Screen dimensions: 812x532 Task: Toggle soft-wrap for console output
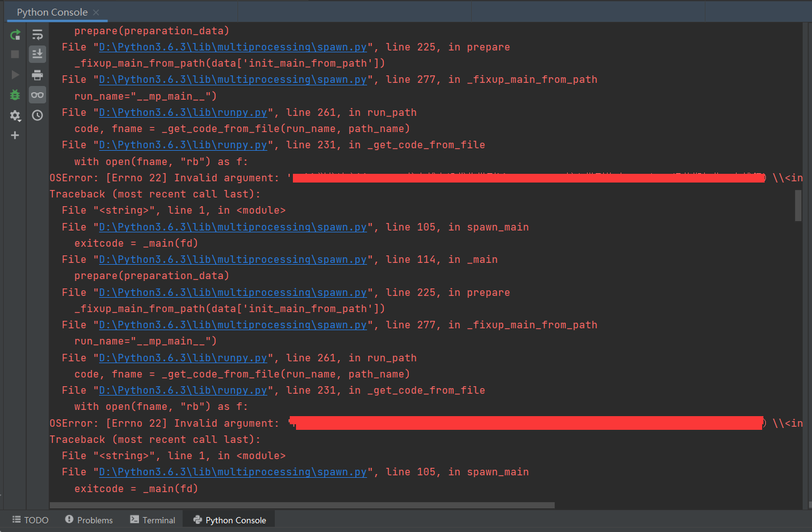click(37, 35)
